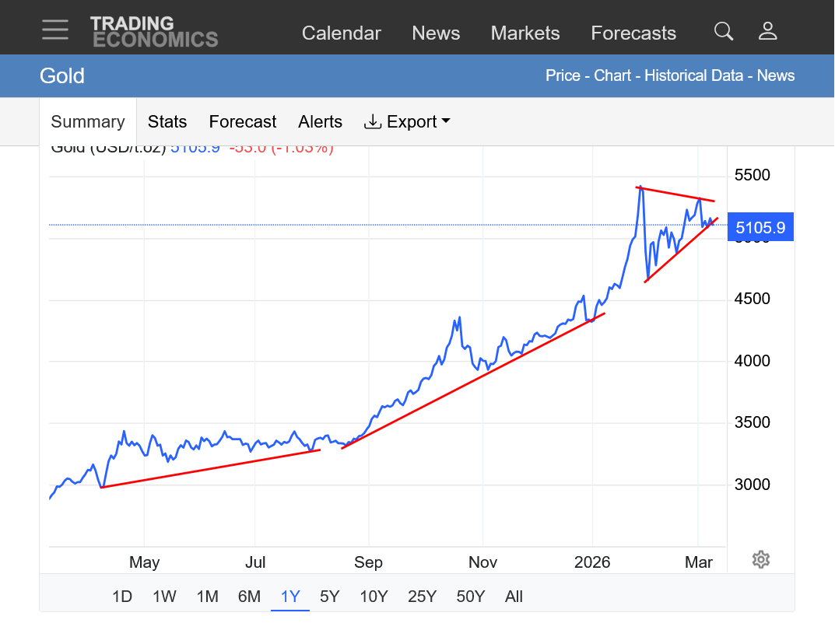Viewport: 835px width, 644px height.
Task: Open the hamburger navigation menu
Action: click(x=55, y=30)
